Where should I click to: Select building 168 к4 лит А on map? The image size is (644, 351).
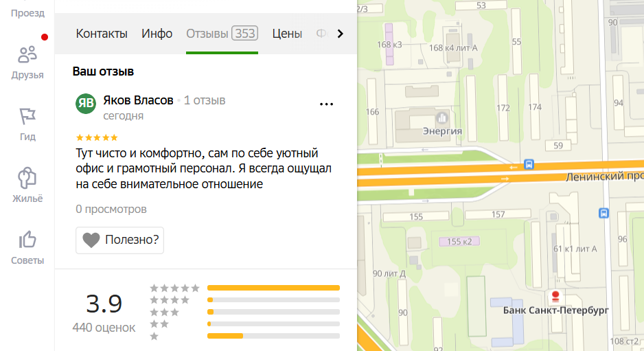click(453, 47)
